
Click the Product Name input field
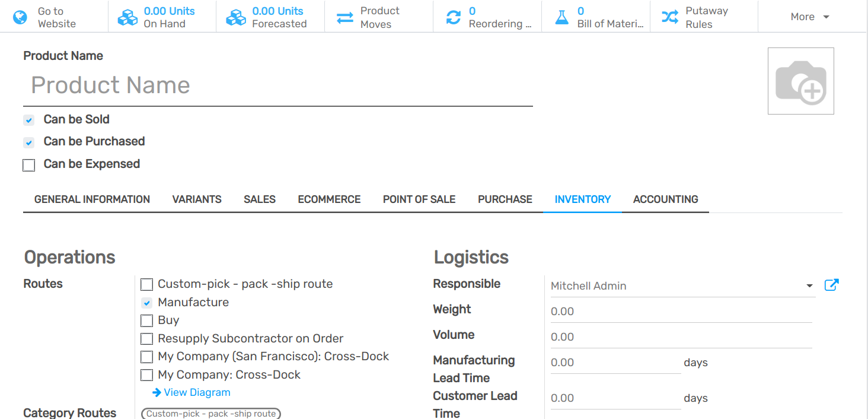(x=277, y=85)
